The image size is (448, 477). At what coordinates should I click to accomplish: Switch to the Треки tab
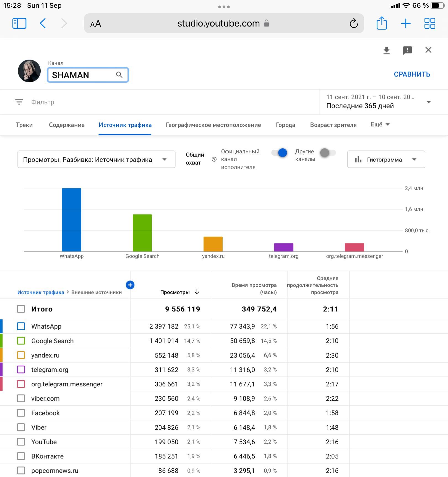pyautogui.click(x=24, y=125)
